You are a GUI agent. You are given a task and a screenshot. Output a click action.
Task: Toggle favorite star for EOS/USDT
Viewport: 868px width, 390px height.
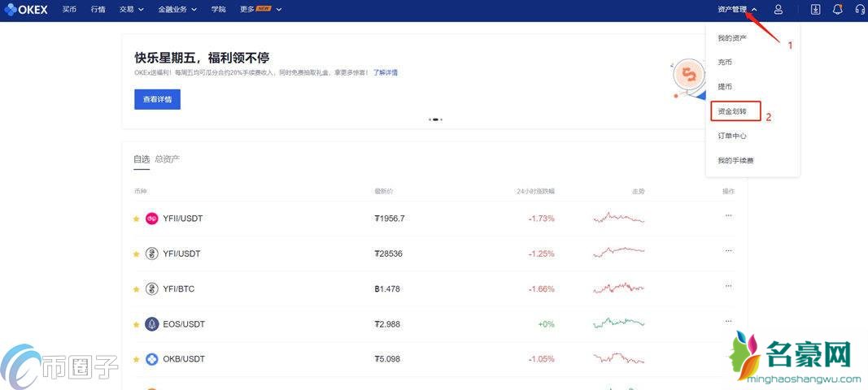click(136, 324)
